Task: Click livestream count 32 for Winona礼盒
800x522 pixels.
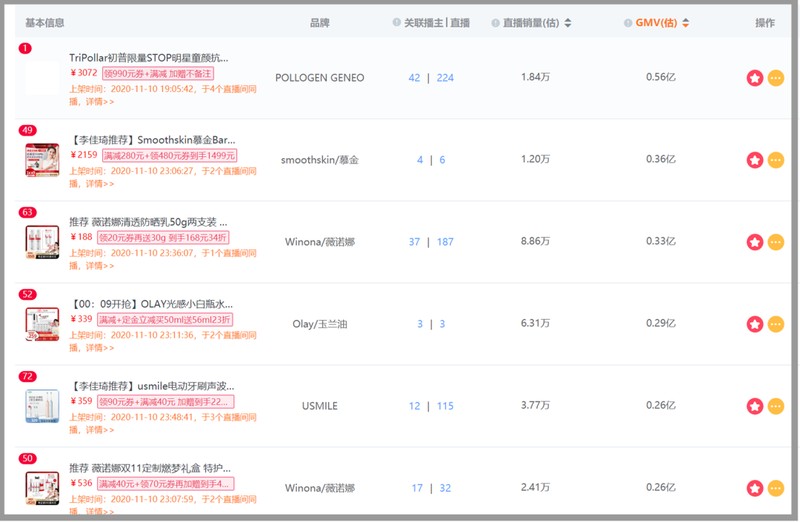Action: pyautogui.click(x=445, y=488)
